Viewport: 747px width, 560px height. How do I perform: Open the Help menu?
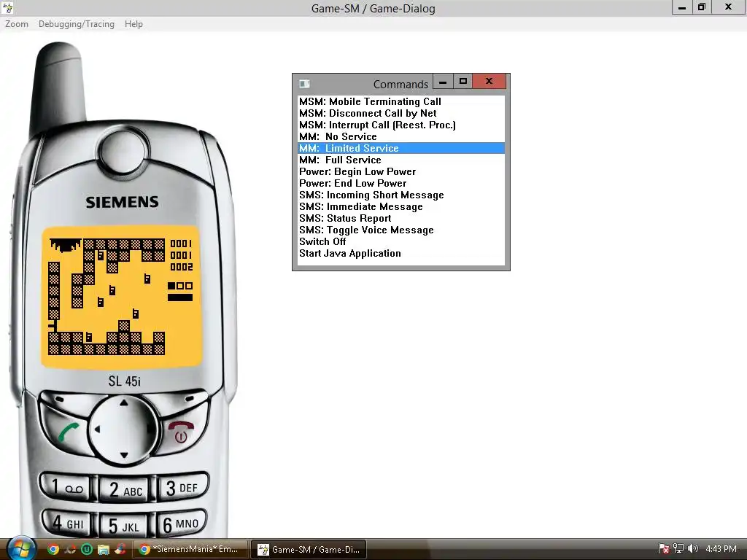tap(133, 24)
